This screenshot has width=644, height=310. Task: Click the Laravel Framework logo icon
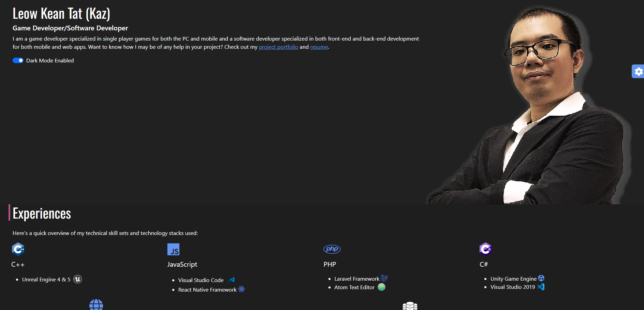[x=384, y=278]
